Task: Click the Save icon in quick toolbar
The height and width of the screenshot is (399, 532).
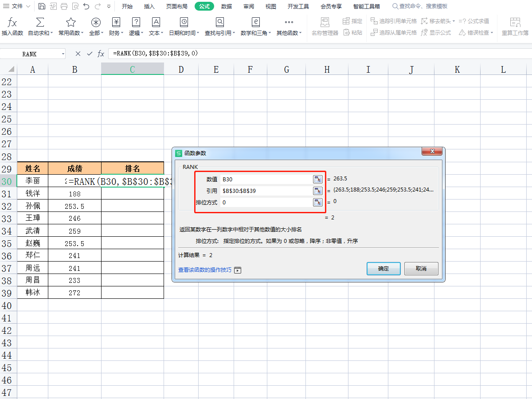Action: 41,6
